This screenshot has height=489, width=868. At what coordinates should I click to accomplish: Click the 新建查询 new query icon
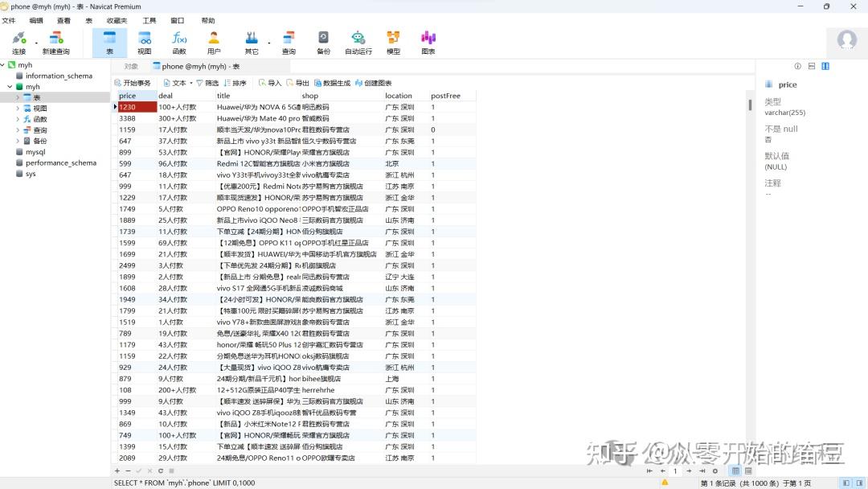[x=56, y=43]
